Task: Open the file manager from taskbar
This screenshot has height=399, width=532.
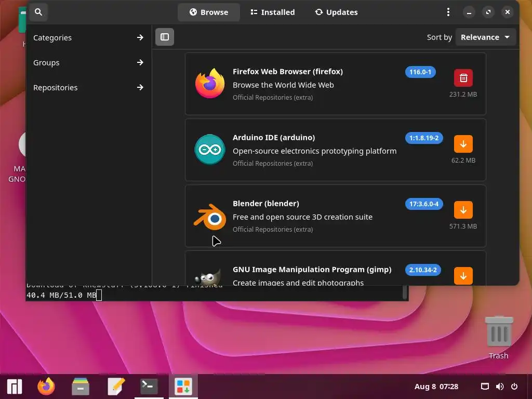Action: [81, 387]
